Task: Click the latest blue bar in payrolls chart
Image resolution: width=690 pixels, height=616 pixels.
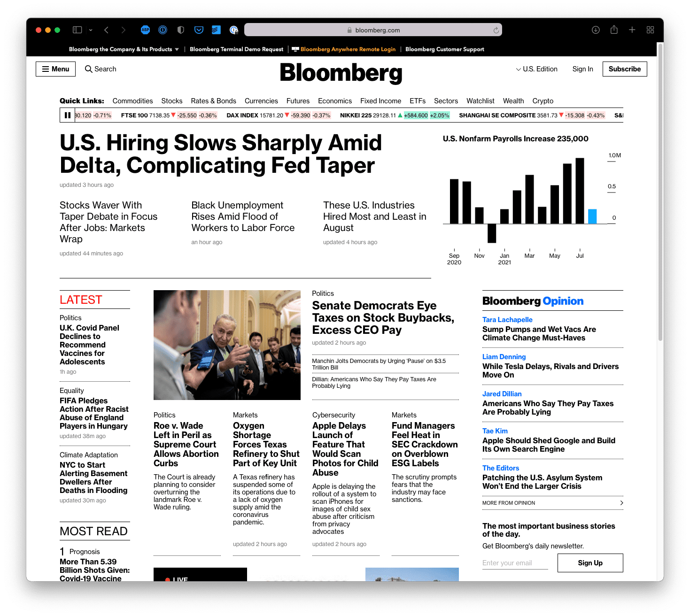Action: [x=593, y=216]
